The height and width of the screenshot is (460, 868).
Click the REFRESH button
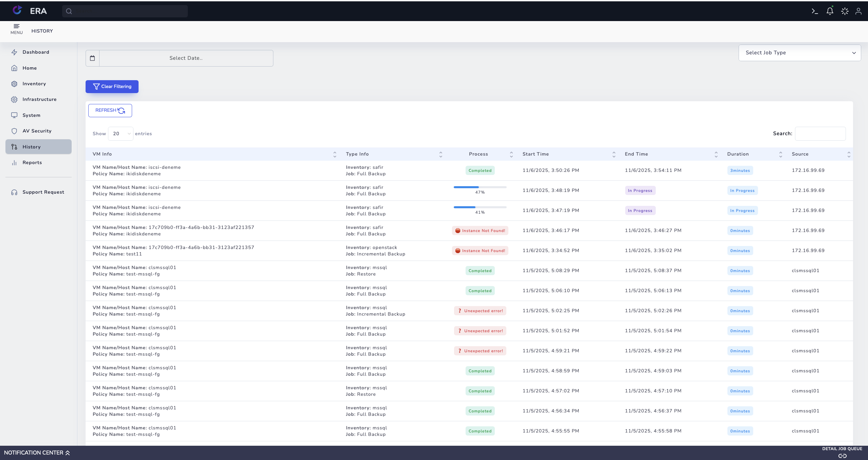pyautogui.click(x=110, y=110)
